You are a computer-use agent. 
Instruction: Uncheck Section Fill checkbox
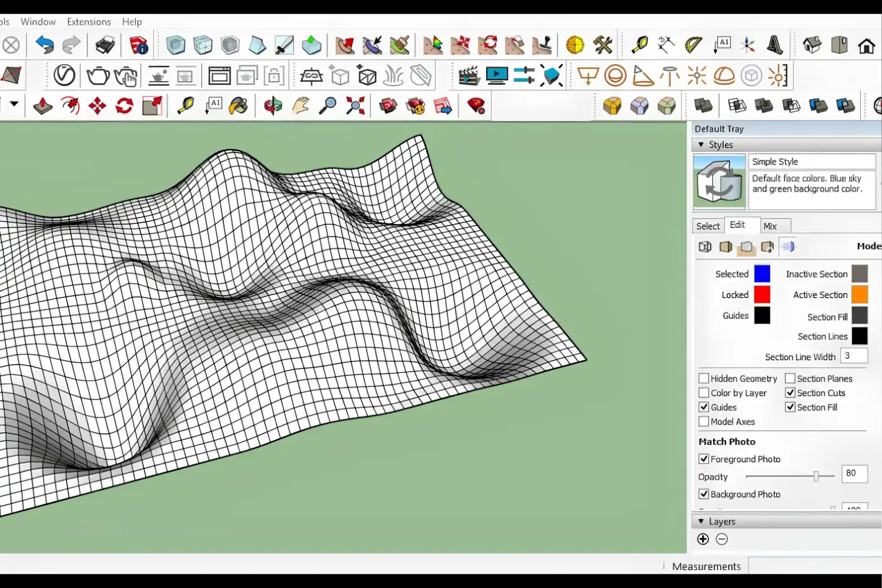790,407
